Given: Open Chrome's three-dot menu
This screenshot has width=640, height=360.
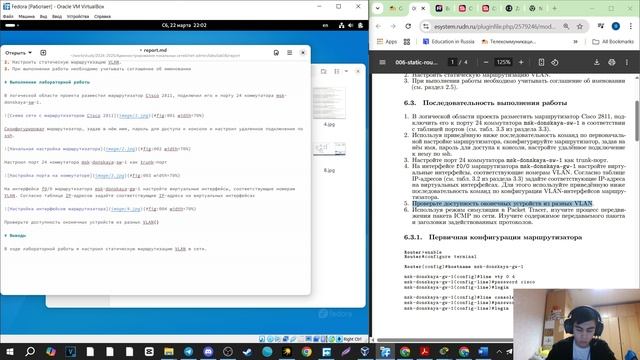Looking at the screenshot, I should (631, 26).
